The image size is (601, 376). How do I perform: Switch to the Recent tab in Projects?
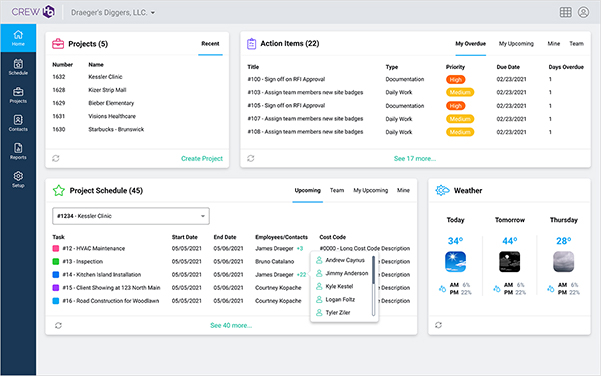click(210, 44)
